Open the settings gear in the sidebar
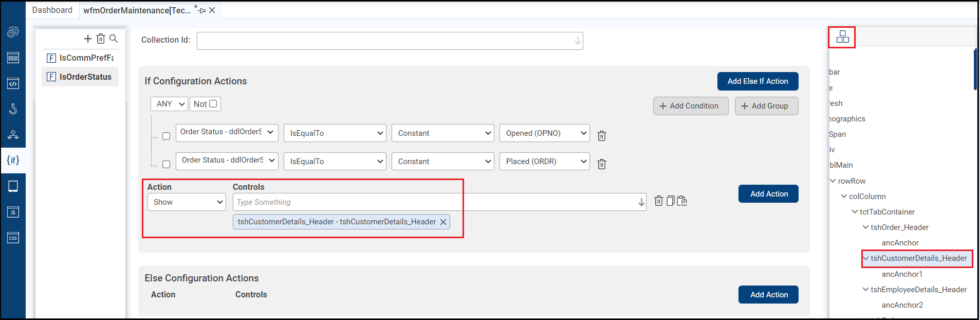The width and height of the screenshot is (980, 320). coord(13,32)
